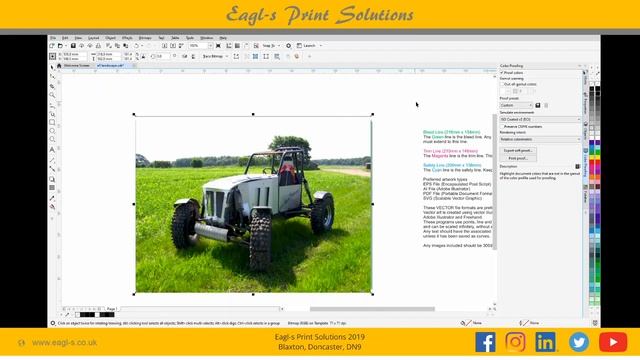
Task: Select the Connector tool
Action: [52, 169]
